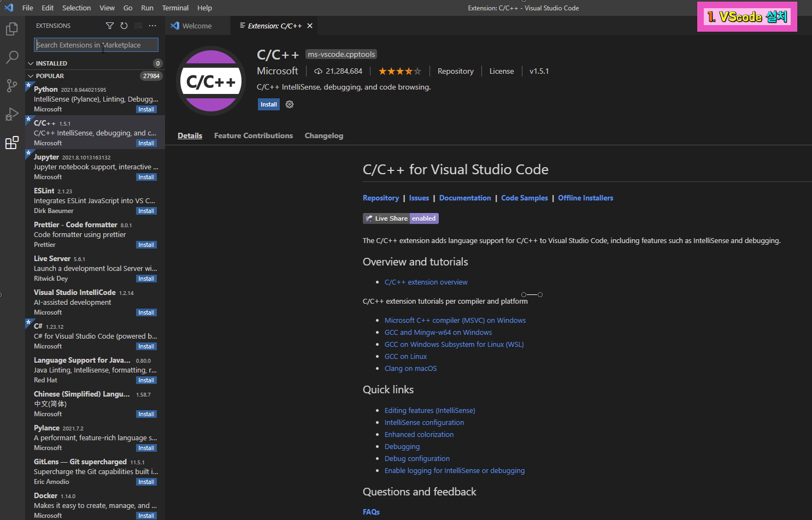Install the Pylance extension

(146, 448)
